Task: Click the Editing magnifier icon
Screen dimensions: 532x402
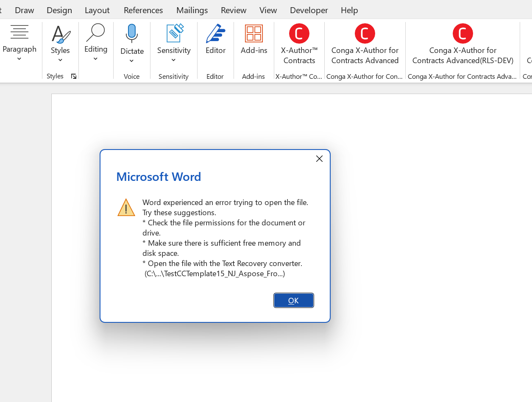Action: [x=95, y=33]
